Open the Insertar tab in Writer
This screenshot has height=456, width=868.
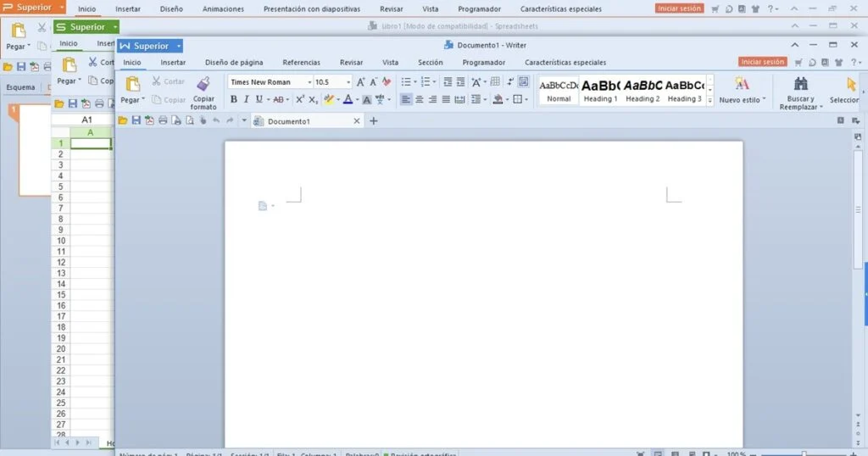[x=173, y=63]
